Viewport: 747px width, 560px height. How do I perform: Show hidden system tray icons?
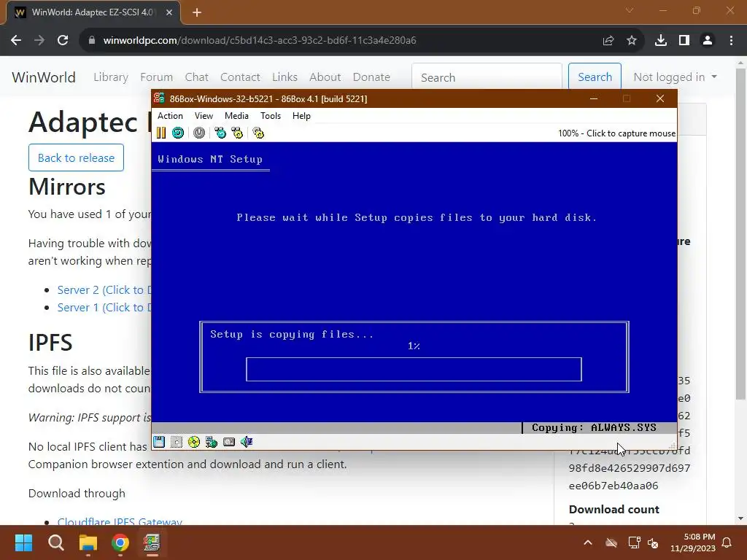588,542
